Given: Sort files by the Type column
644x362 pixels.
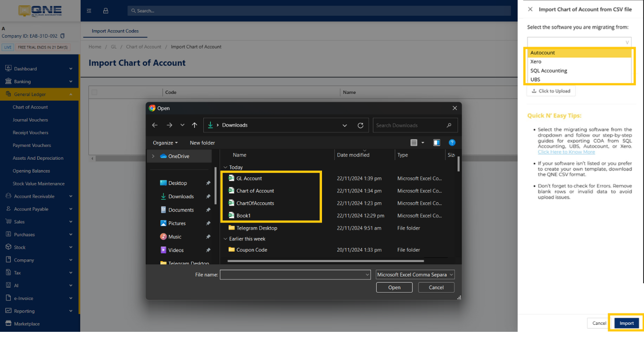Looking at the screenshot, I should coord(403,155).
